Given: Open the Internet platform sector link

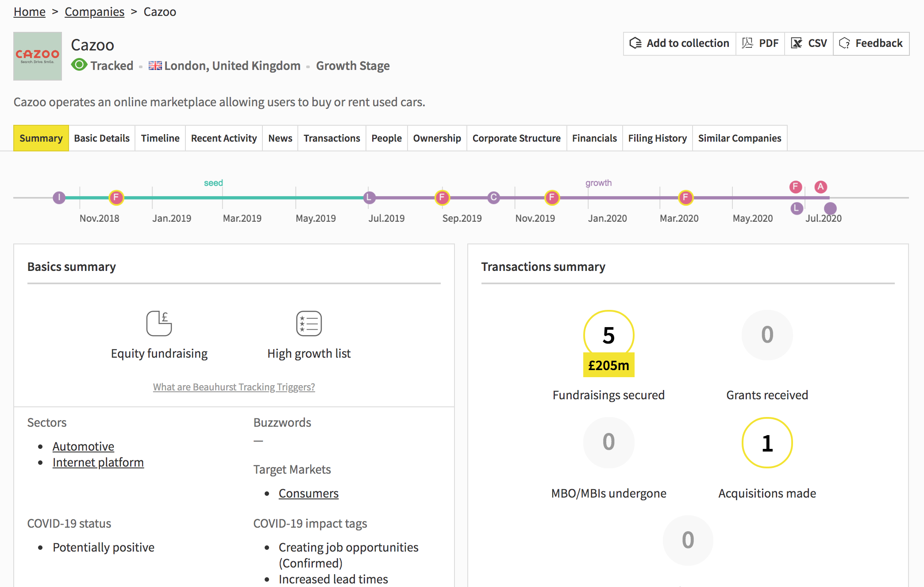Looking at the screenshot, I should [98, 462].
